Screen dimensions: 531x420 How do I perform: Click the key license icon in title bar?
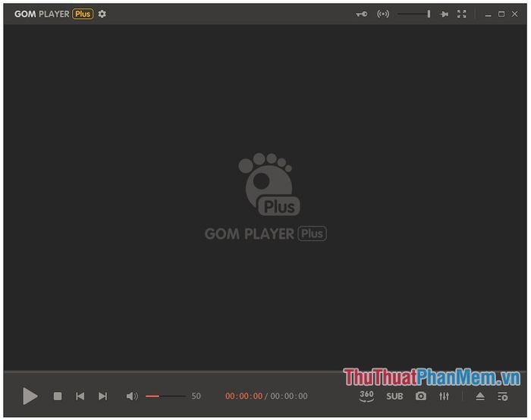361,14
